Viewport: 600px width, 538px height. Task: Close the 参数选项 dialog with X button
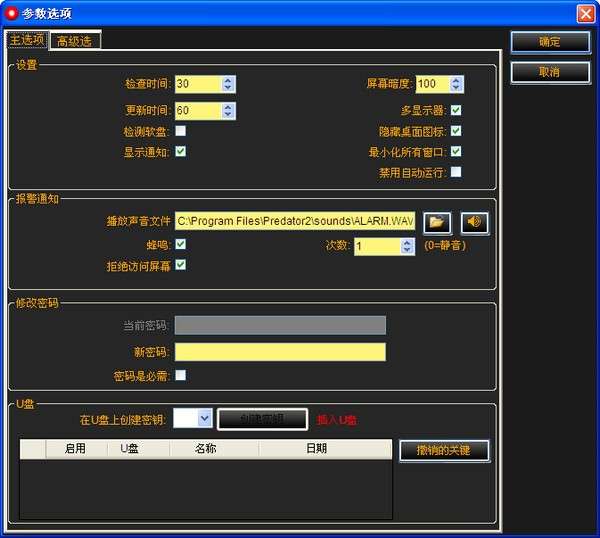click(585, 14)
